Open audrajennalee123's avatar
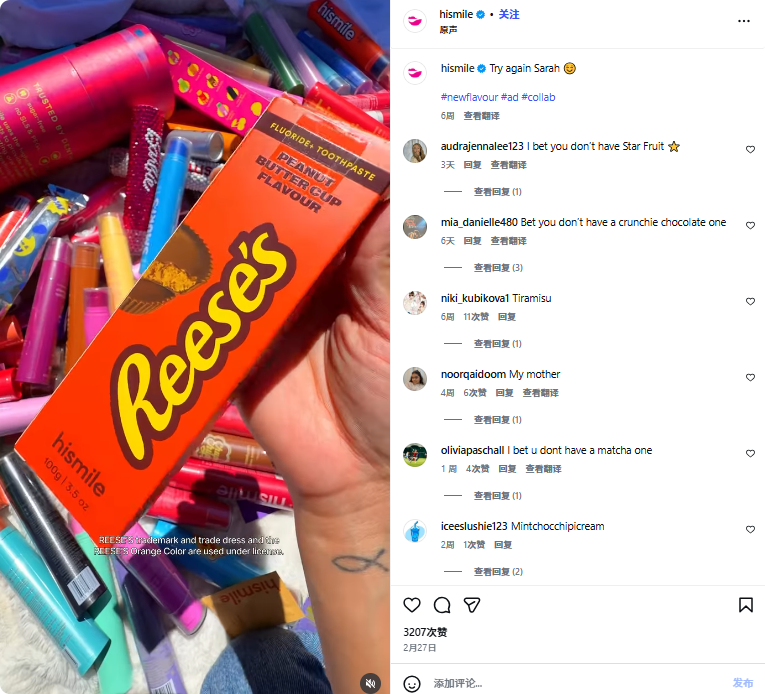The width and height of the screenshot is (765, 694). (415, 151)
